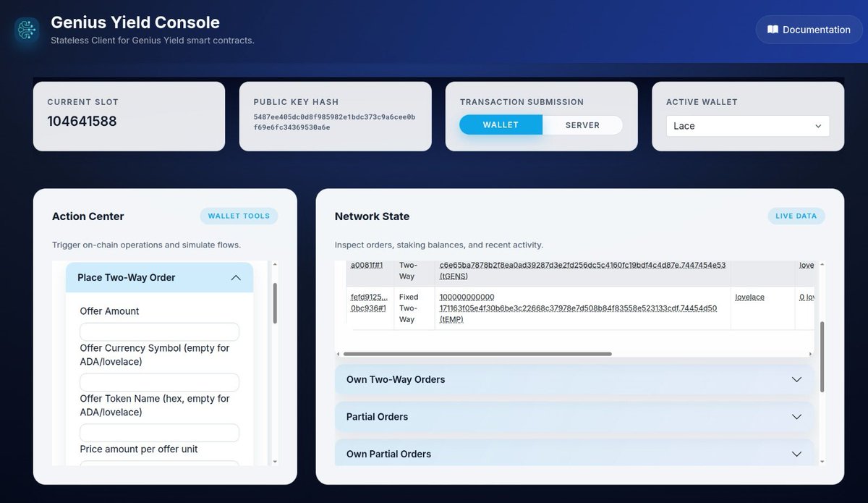Viewport: 868px width, 503px height.
Task: Expand the Partial Orders section
Action: [x=574, y=417]
